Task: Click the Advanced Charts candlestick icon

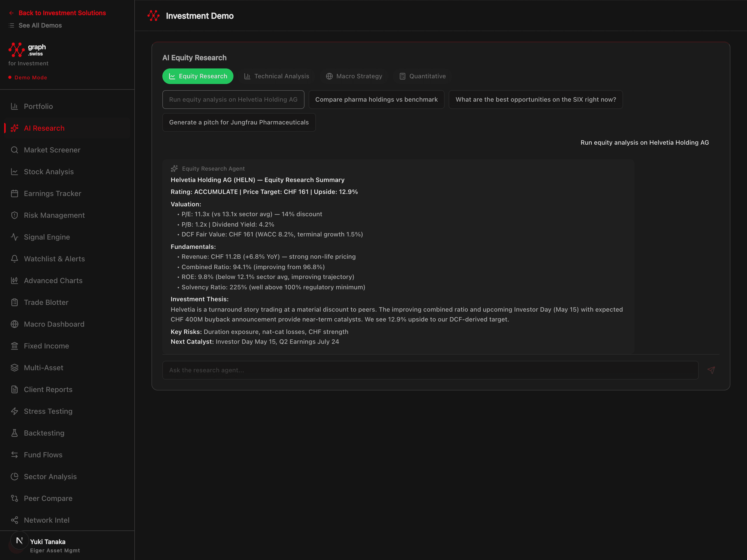Action: coord(14,281)
